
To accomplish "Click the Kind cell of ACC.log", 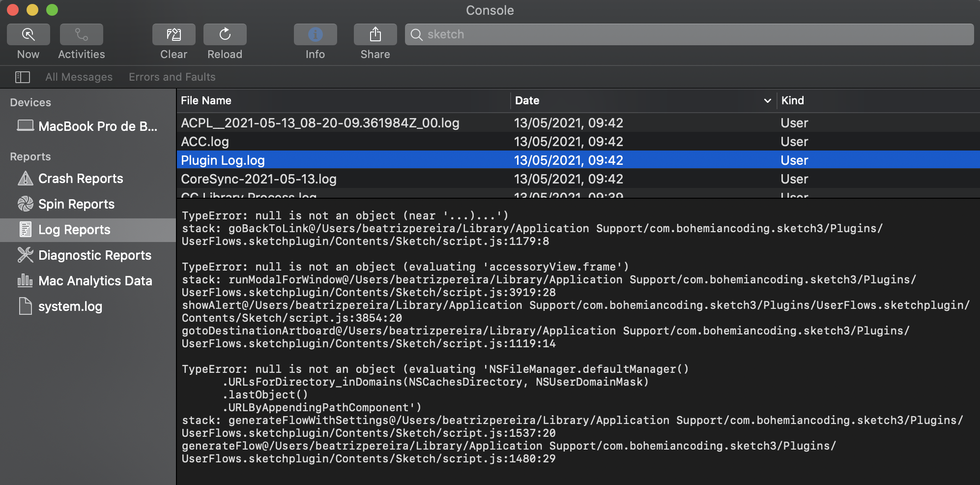I will [794, 142].
